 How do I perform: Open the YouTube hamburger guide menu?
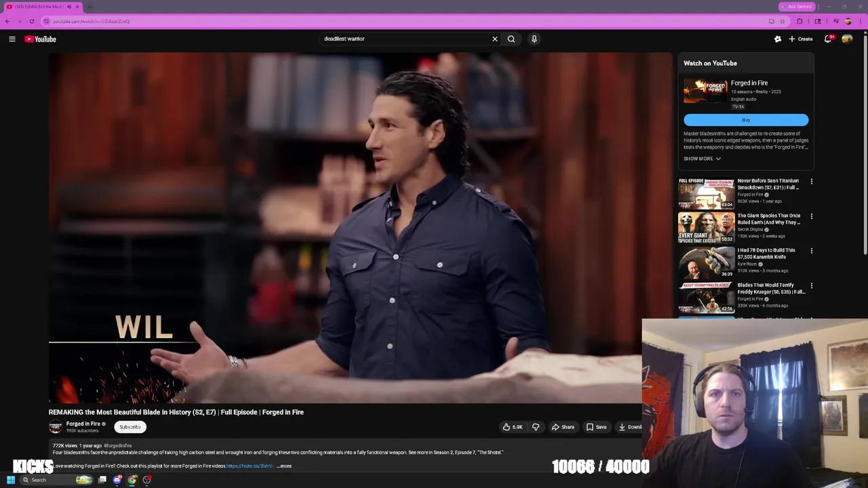click(12, 39)
